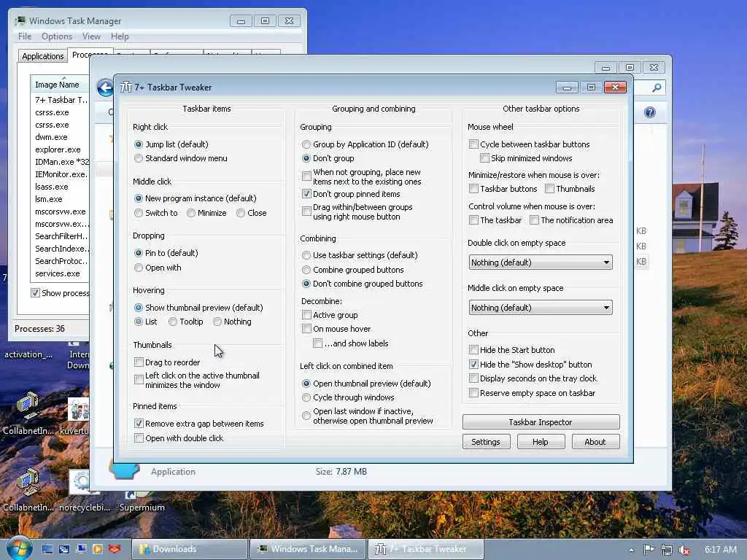Click the orange media player quick launch icon
This screenshot has height=560, width=747.
(98, 549)
